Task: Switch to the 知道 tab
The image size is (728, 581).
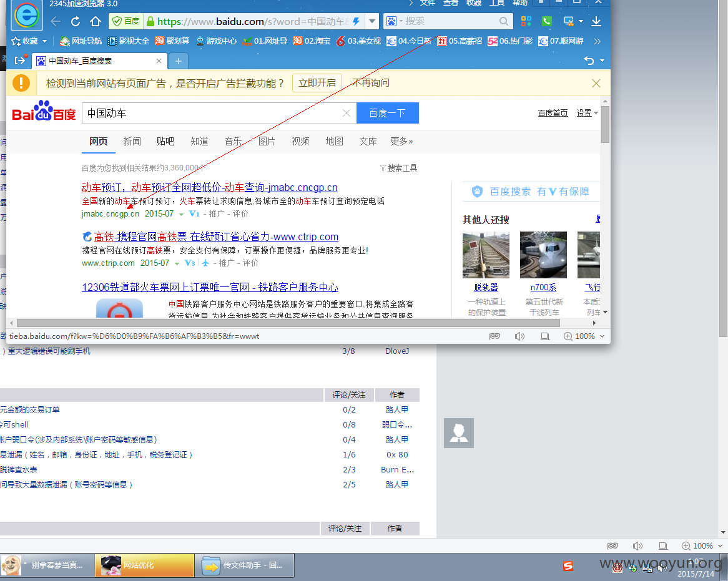Action: click(199, 141)
